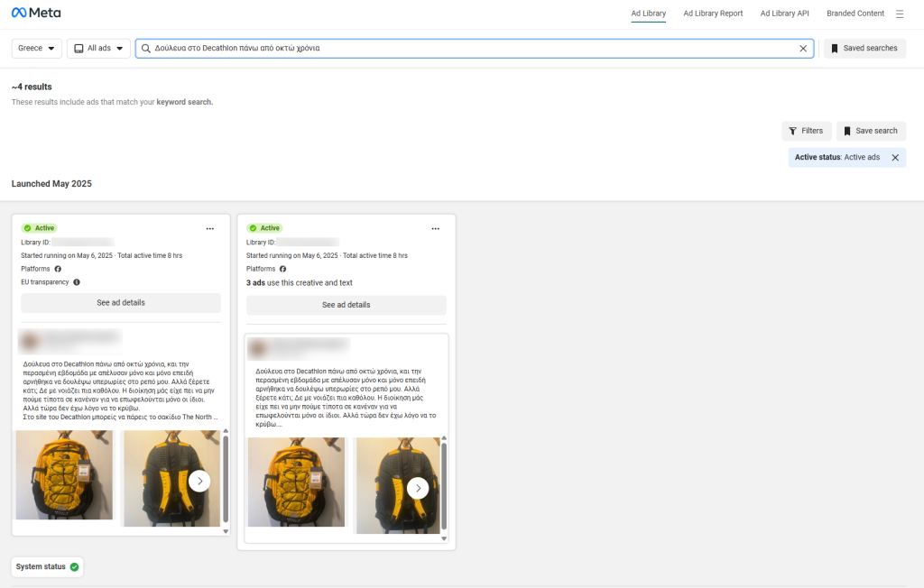The height and width of the screenshot is (588, 924).
Task: Remove the Active status filter chip
Action: [x=895, y=158]
